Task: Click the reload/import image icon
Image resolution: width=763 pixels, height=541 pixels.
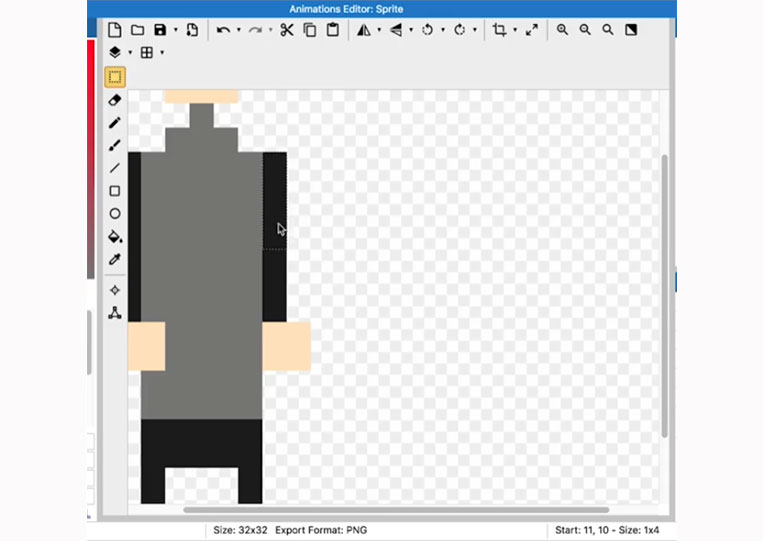Action: click(192, 30)
